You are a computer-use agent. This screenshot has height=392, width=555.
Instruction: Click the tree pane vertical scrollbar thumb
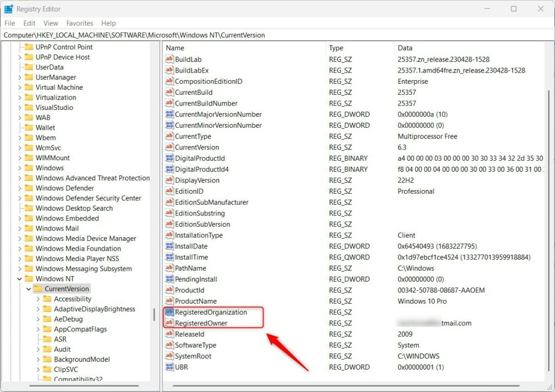[x=154, y=315]
